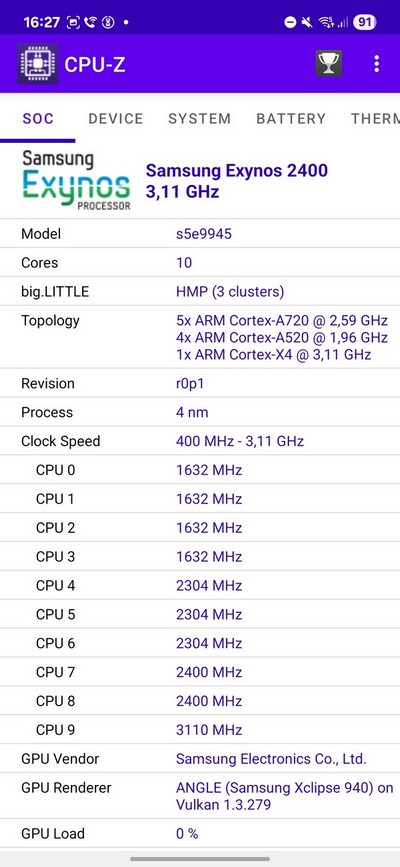400x867 pixels.
Task: Tap the GPU Load percentage row
Action: coord(200,833)
